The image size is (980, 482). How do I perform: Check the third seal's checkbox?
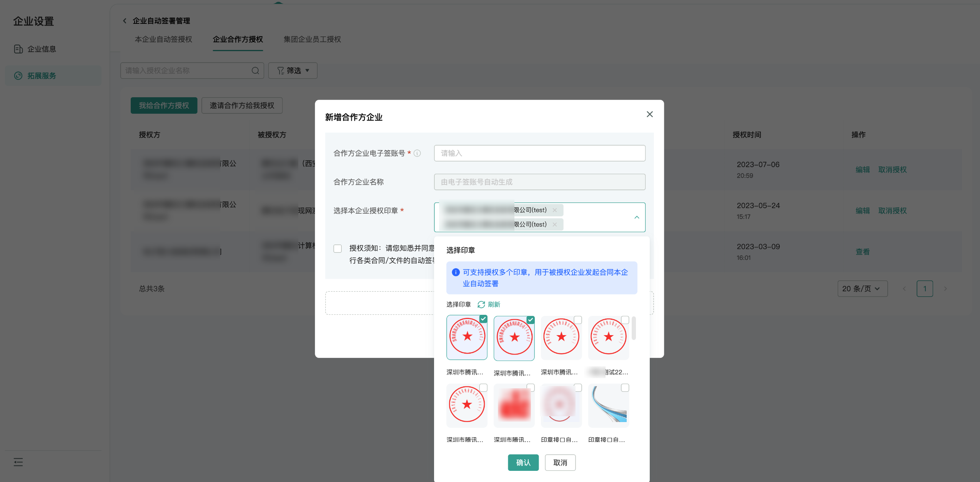(577, 320)
